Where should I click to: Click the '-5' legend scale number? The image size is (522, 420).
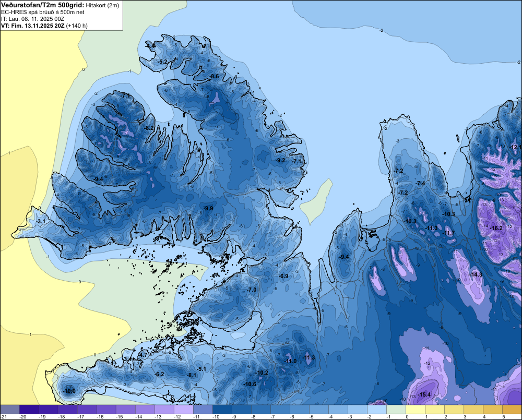pyautogui.click(x=312, y=417)
